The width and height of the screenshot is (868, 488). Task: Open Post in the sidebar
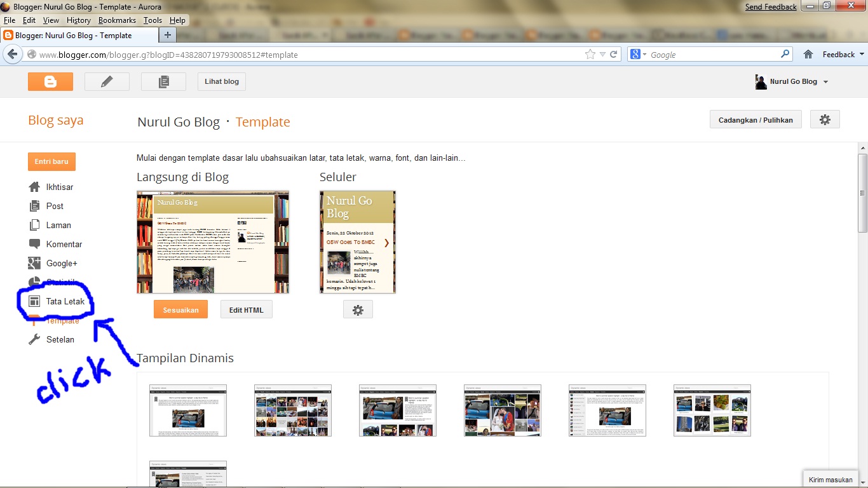[x=55, y=206]
